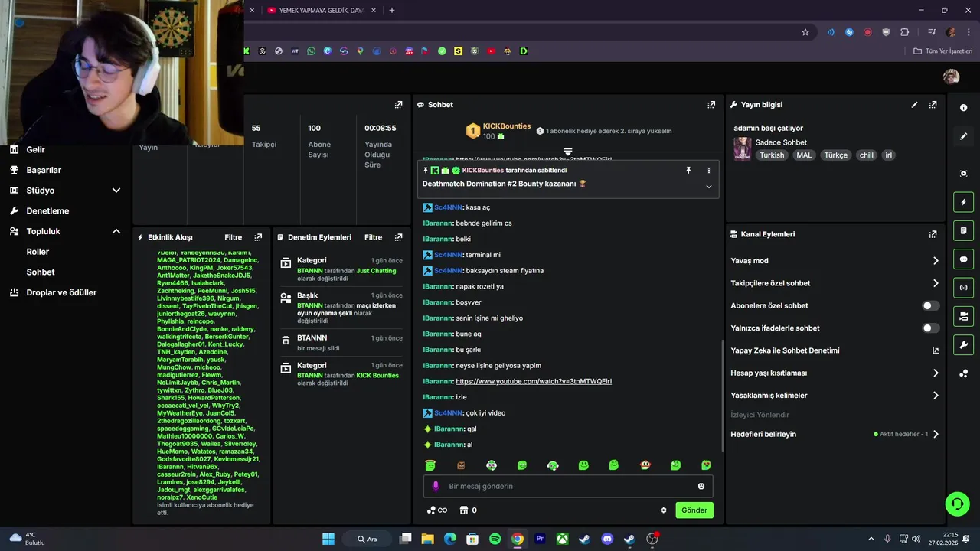Select the angel halo emote
The width and height of the screenshot is (980, 551).
pyautogui.click(x=430, y=465)
